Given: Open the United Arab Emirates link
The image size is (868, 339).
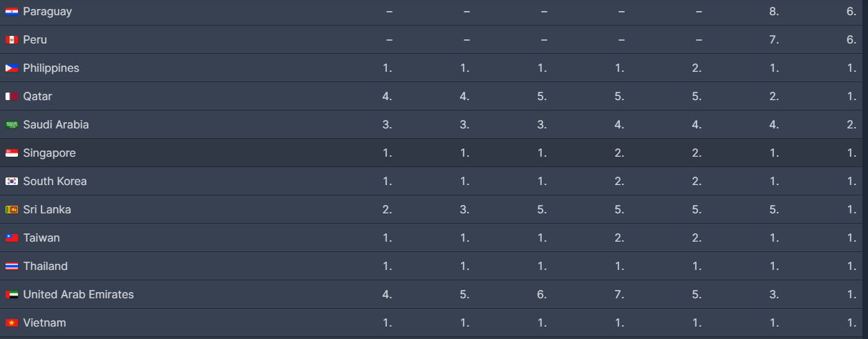Looking at the screenshot, I should [78, 294].
